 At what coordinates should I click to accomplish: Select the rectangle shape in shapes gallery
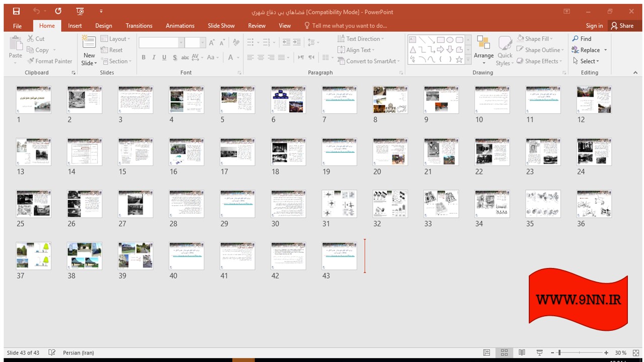click(x=441, y=40)
